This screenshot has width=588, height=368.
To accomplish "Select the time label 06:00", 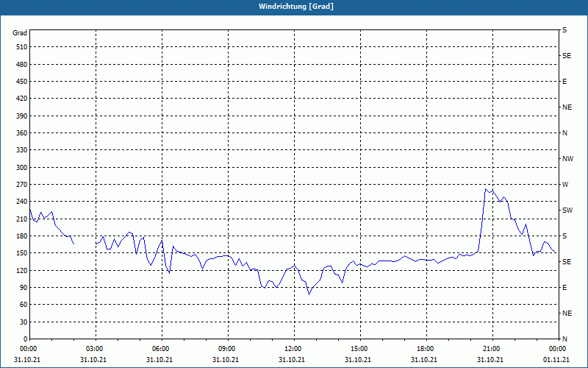I will point(162,348).
